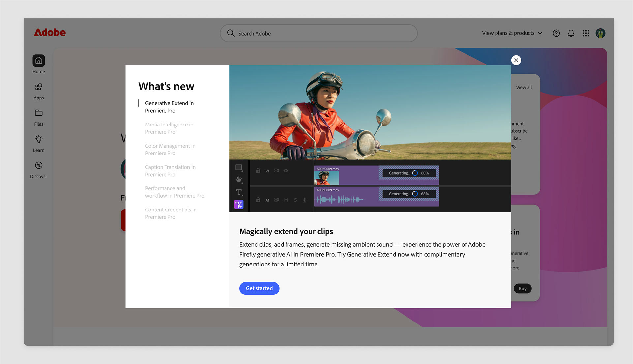This screenshot has width=633, height=364.
Task: Open the Discover sidebar section
Action: (x=39, y=170)
